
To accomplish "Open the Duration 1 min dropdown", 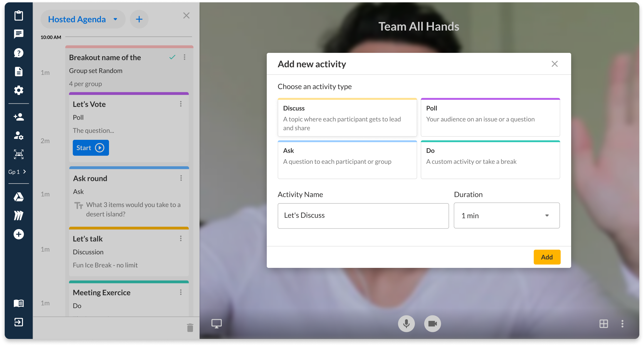I will [507, 216].
